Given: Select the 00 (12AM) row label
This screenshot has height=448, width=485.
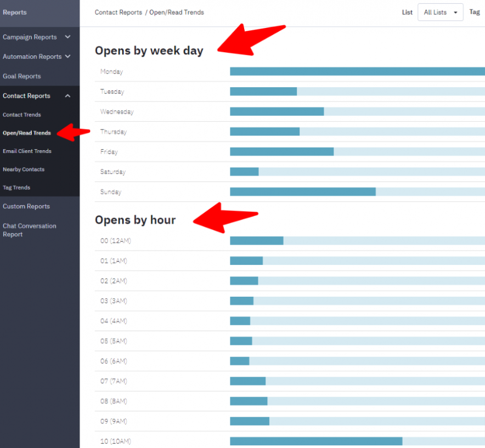Looking at the screenshot, I should tap(115, 241).
